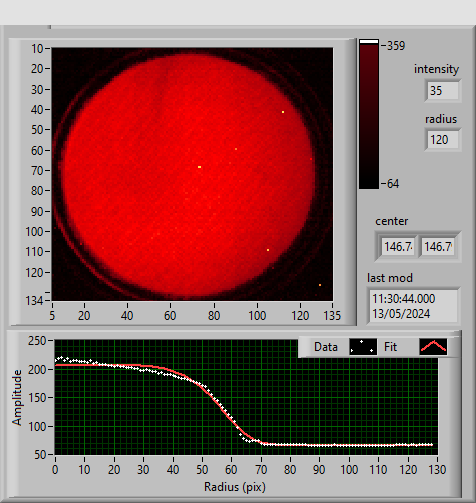The width and height of the screenshot is (476, 503).
Task: Click the second center coordinate field
Action: [438, 247]
